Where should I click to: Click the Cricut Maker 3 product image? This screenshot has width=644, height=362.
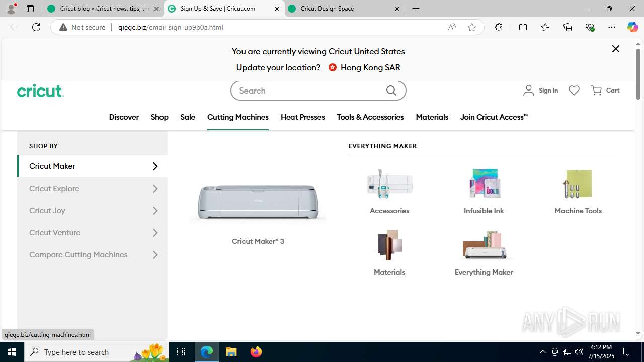pos(258,202)
